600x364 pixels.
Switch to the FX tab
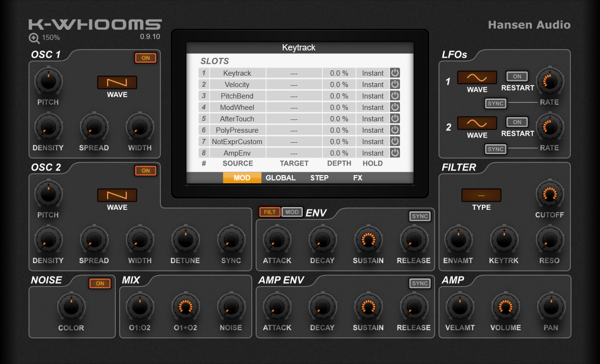pos(358,177)
